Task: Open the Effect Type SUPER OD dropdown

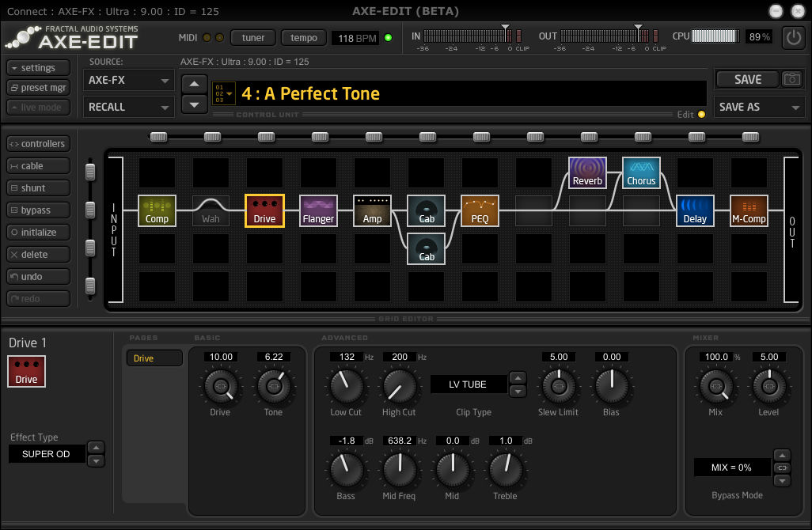Action: tap(46, 453)
